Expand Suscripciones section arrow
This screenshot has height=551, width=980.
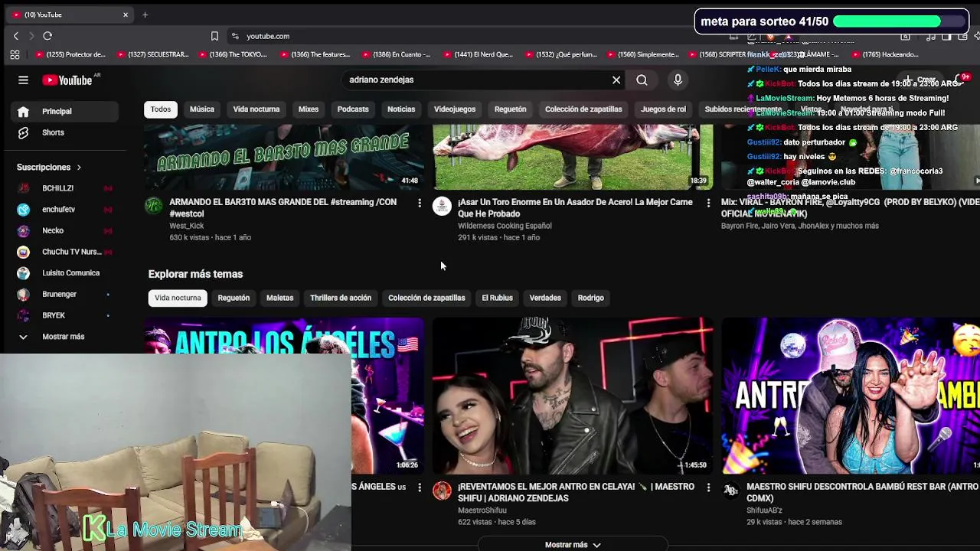[x=78, y=167]
